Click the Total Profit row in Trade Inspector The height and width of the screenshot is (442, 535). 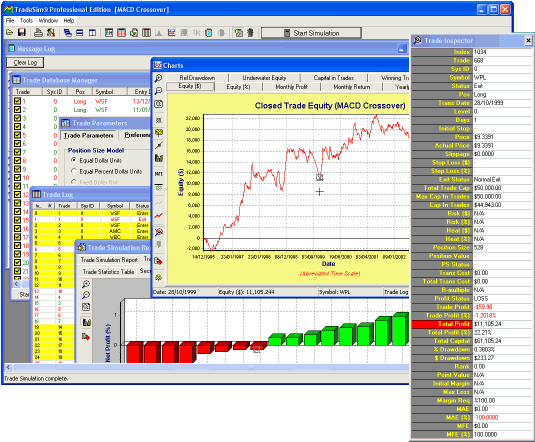[472, 324]
